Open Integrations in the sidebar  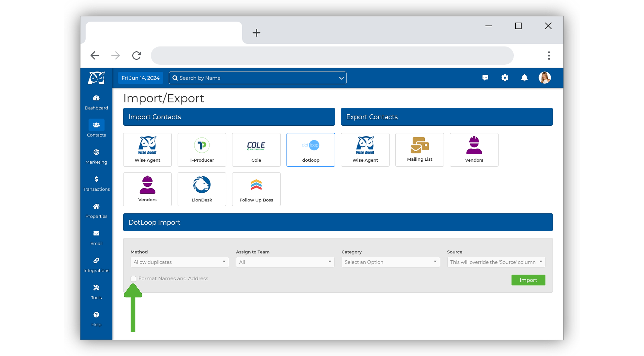click(96, 265)
